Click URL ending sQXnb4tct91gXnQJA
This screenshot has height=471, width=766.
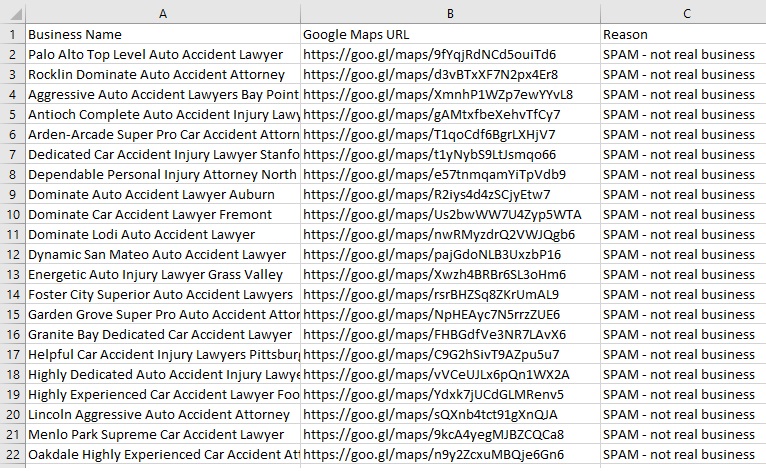tap(450, 415)
